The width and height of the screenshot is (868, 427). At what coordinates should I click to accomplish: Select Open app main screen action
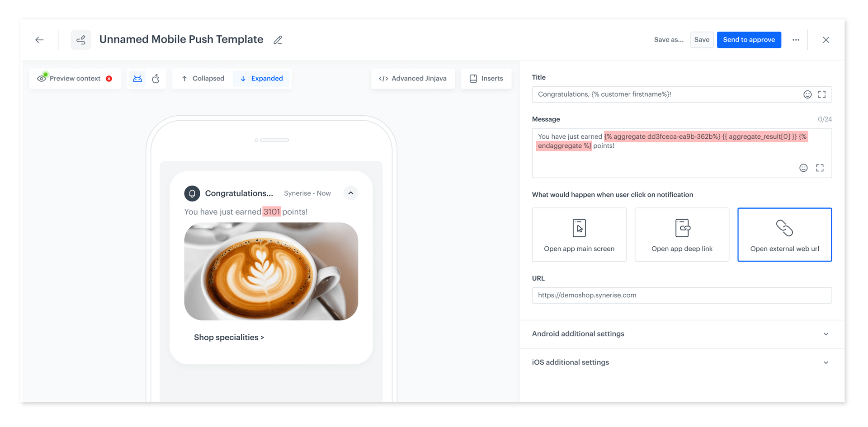[x=579, y=235]
